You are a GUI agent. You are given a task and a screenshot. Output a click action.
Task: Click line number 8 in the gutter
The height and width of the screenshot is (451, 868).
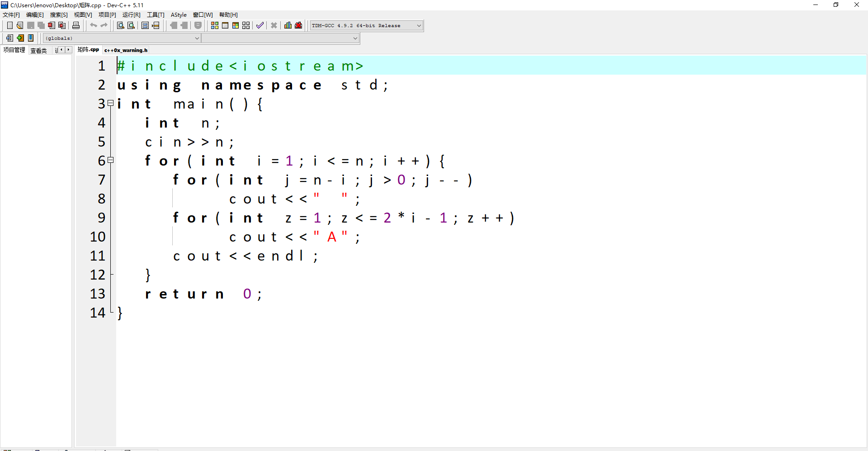(102, 199)
